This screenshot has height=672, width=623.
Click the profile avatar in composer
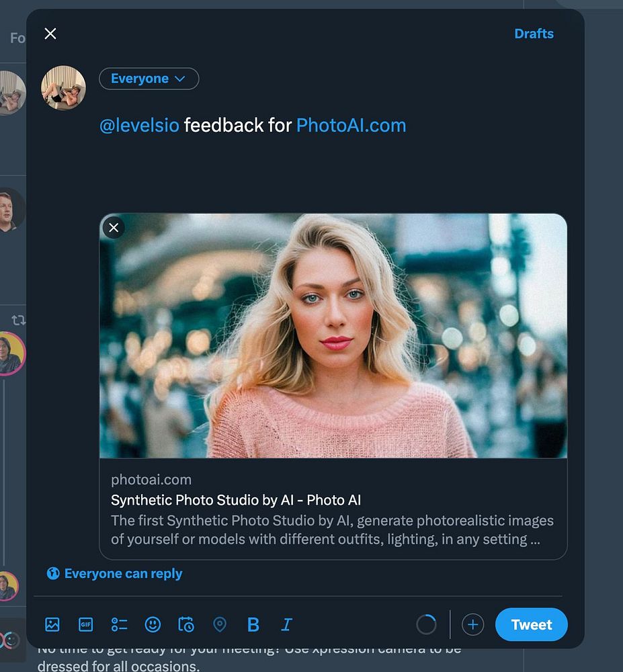[63, 87]
